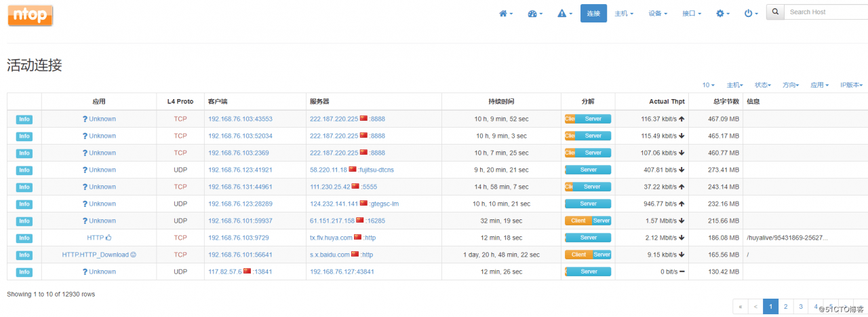
Task: Expand the rows-per-page 10 dropdown
Action: (x=709, y=85)
